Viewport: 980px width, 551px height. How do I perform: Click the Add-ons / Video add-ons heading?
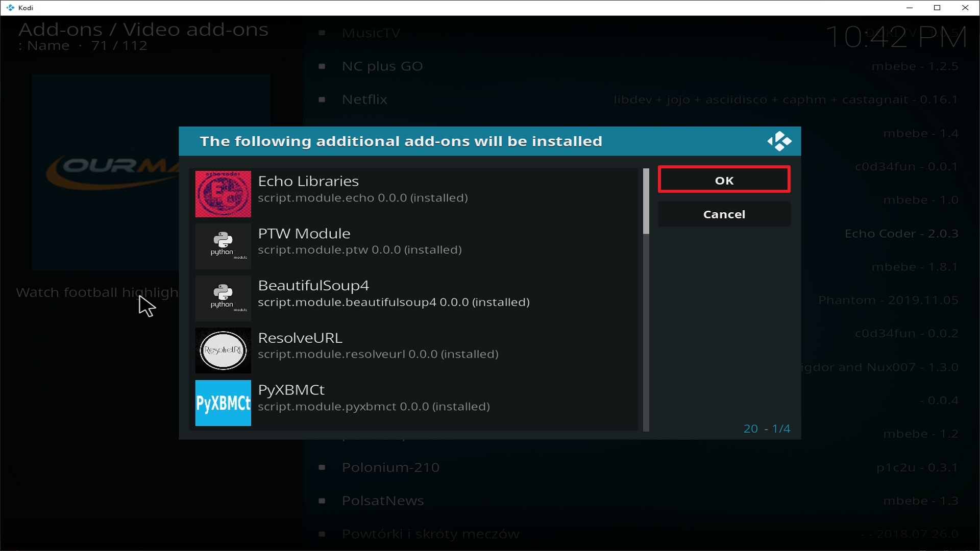click(x=143, y=30)
